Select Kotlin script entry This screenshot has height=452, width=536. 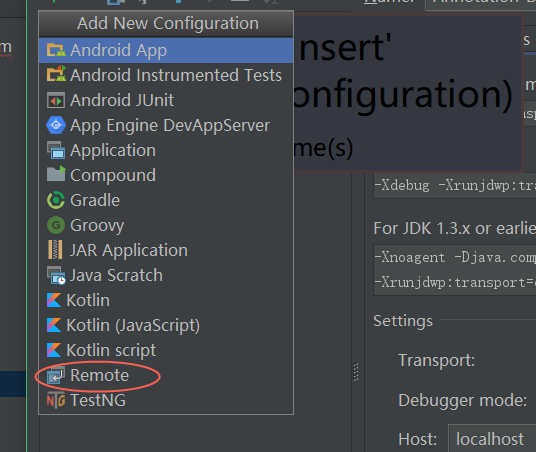point(166,350)
